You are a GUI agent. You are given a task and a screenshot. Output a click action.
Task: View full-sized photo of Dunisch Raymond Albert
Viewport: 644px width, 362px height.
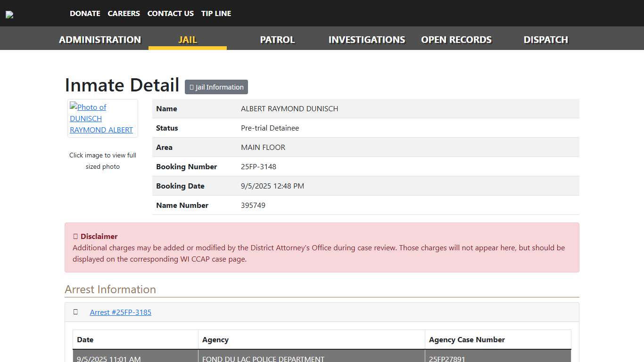(x=102, y=118)
